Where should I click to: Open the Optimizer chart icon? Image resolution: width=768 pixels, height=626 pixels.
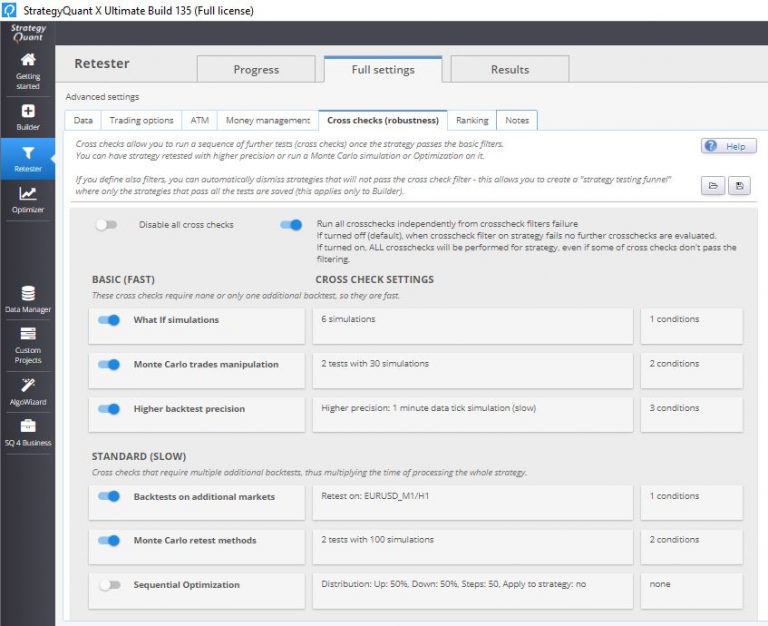point(28,199)
